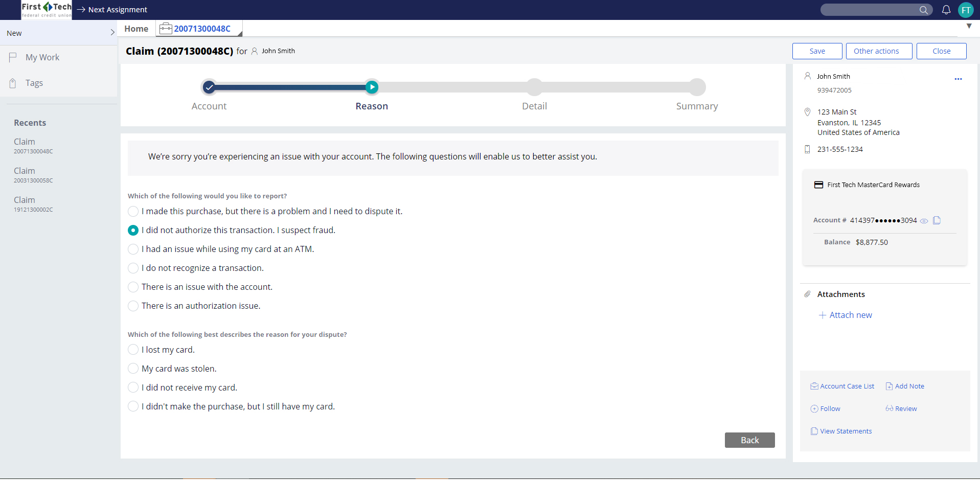Reveal the masked account number
The image size is (980, 480).
pyautogui.click(x=924, y=220)
